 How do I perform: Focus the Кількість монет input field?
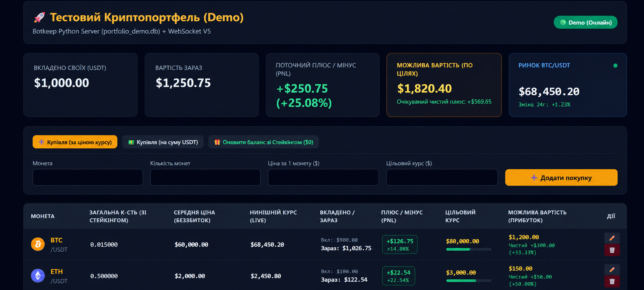(x=205, y=177)
